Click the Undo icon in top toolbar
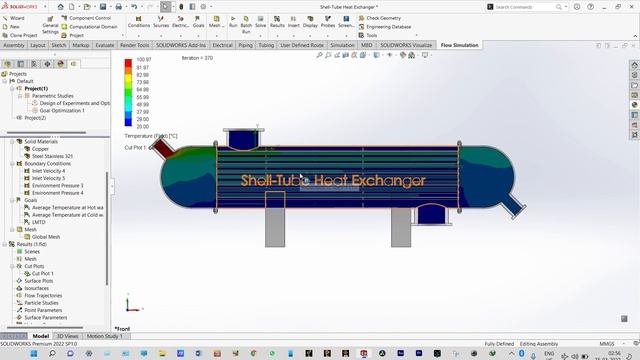This screenshot has height=360, width=640. click(x=134, y=7)
